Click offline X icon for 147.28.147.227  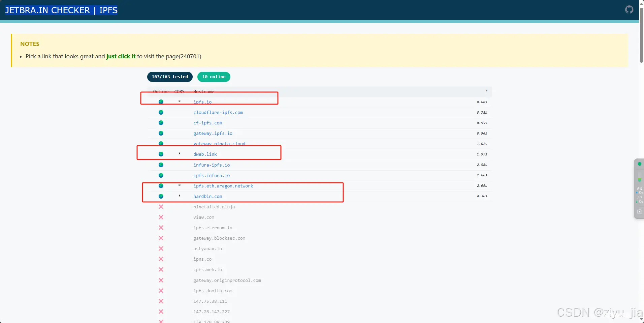161,312
